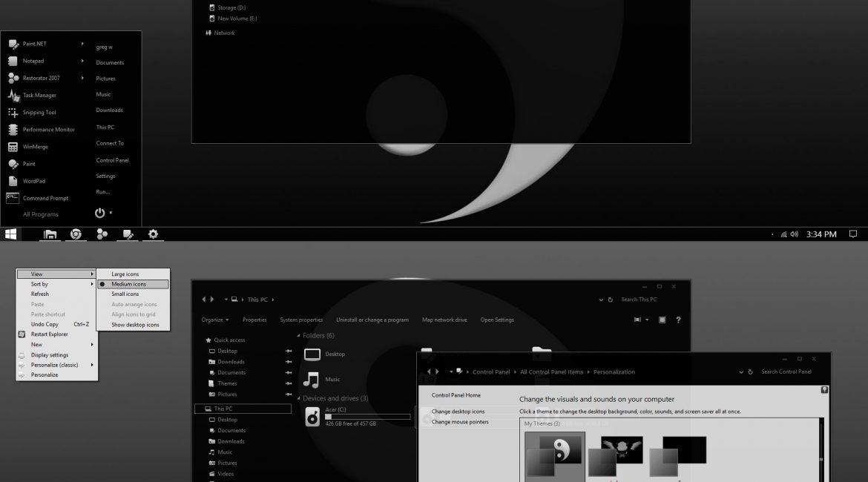
Task: Select the winged emblem theme thumbnail
Action: tap(616, 457)
